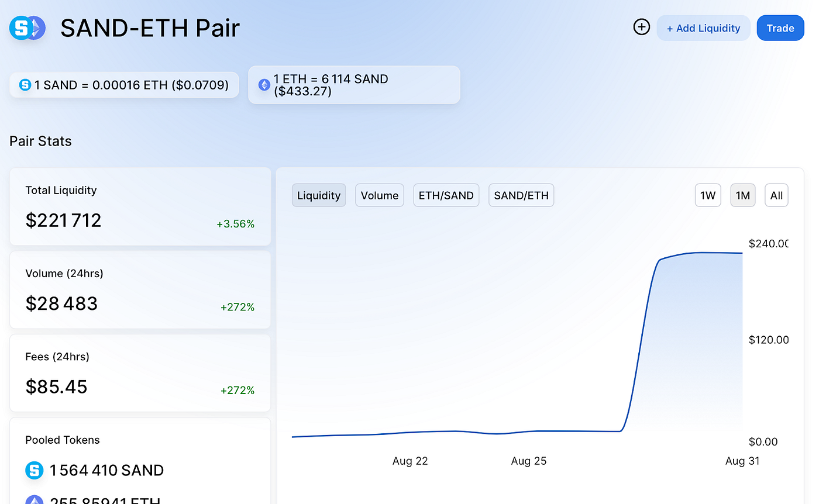Click the $0.00 y-axis label
Screen dimensions: 819x504
point(763,441)
